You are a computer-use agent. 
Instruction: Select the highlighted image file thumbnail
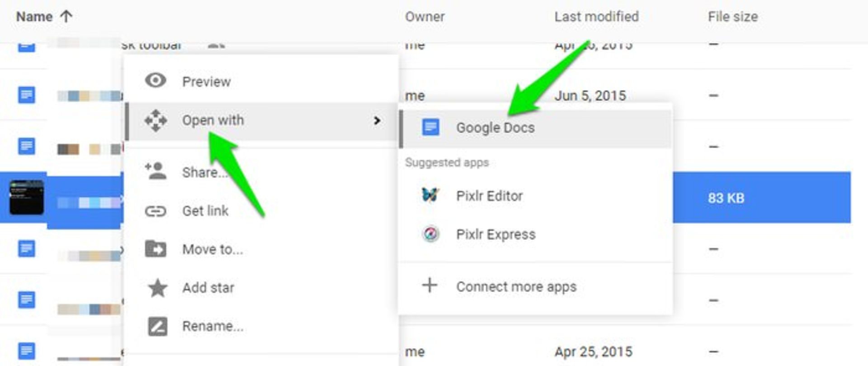coord(27,197)
